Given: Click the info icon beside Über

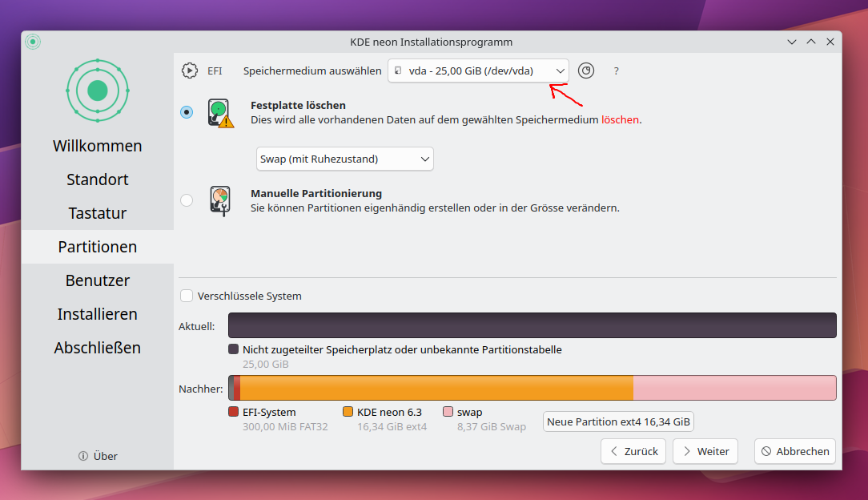Looking at the screenshot, I should point(83,456).
